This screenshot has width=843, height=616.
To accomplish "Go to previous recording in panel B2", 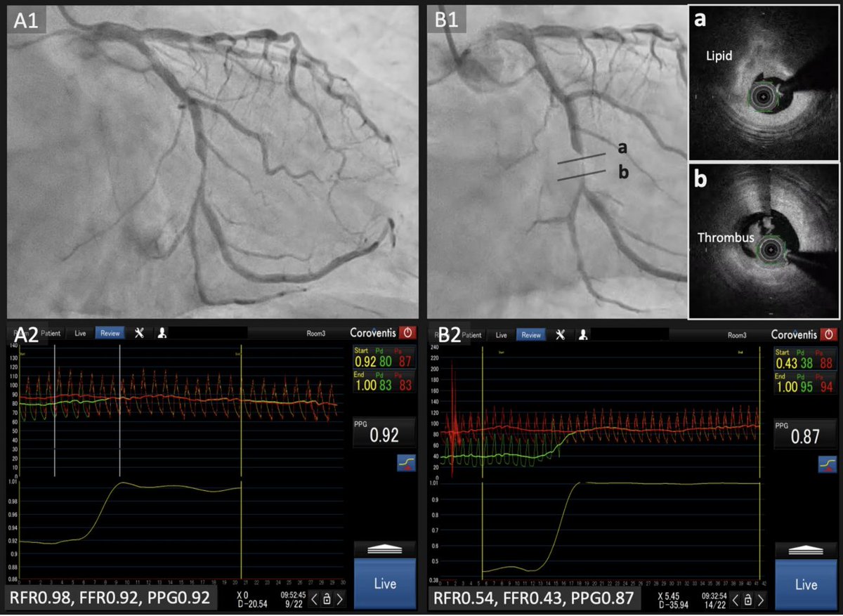I will point(737,599).
